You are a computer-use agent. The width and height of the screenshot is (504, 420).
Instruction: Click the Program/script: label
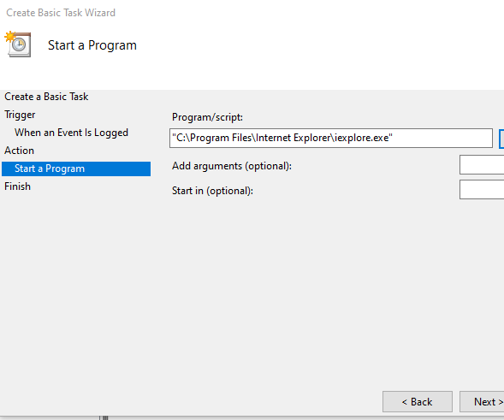click(x=207, y=117)
